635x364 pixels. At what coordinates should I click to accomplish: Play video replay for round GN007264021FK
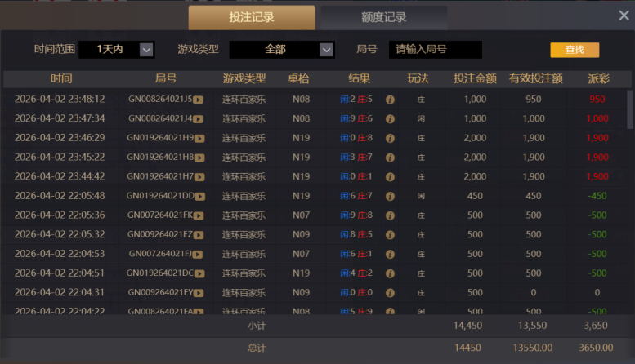click(x=199, y=215)
